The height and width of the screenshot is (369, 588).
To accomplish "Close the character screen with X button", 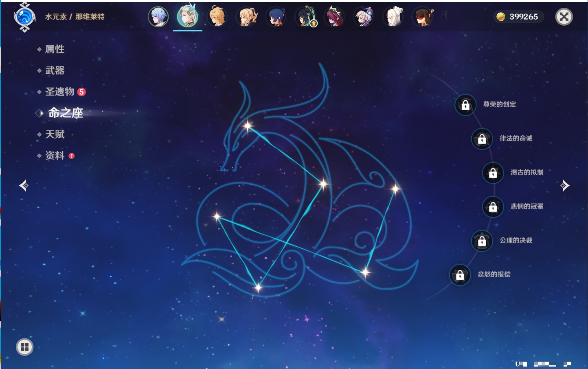I will coord(564,17).
